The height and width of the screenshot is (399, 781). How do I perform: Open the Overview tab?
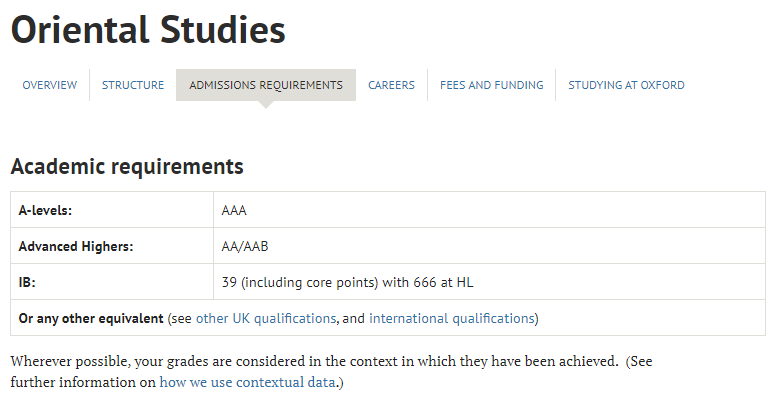(49, 85)
